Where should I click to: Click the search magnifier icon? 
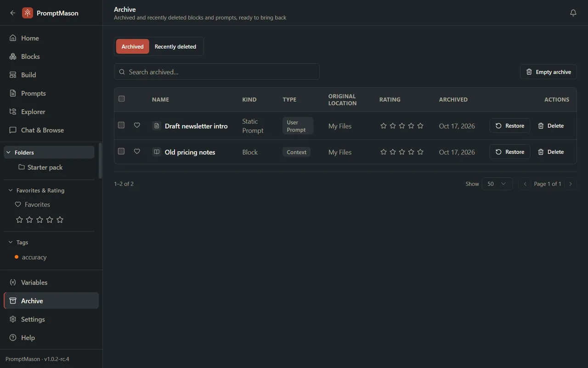pyautogui.click(x=122, y=72)
